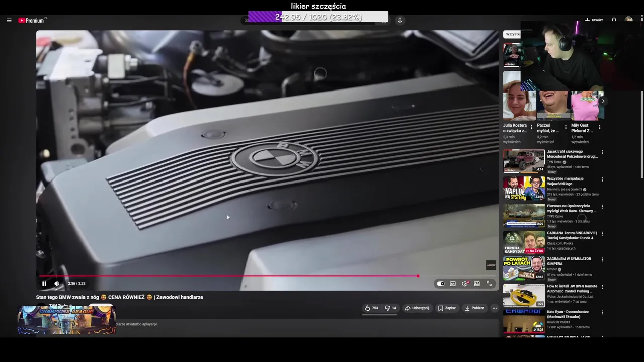644x362 pixels.
Task: Open the mini-player video watermark icon
Action: pos(491,265)
